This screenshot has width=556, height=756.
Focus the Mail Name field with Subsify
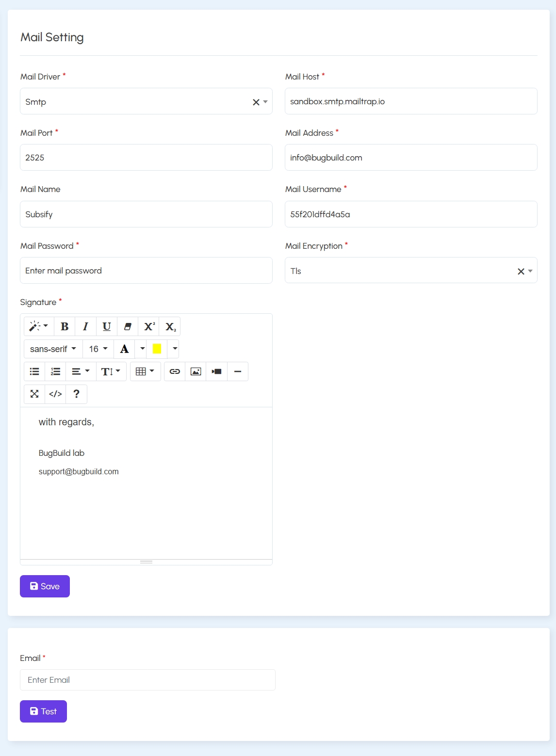pyautogui.click(x=146, y=214)
